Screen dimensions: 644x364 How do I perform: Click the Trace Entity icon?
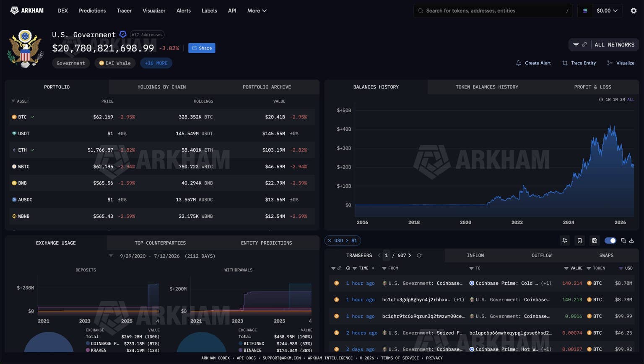click(565, 63)
